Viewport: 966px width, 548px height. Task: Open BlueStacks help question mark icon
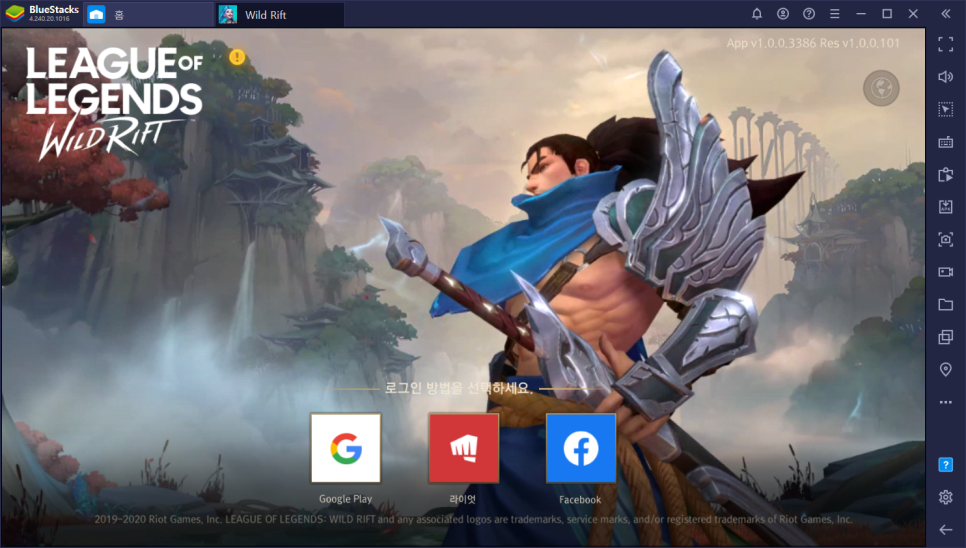click(809, 14)
